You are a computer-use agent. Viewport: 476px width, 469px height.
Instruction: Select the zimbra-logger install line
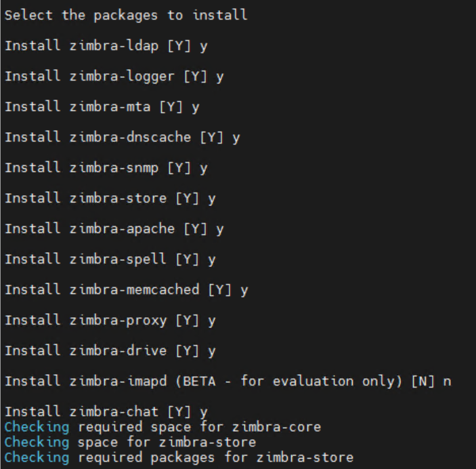(114, 77)
